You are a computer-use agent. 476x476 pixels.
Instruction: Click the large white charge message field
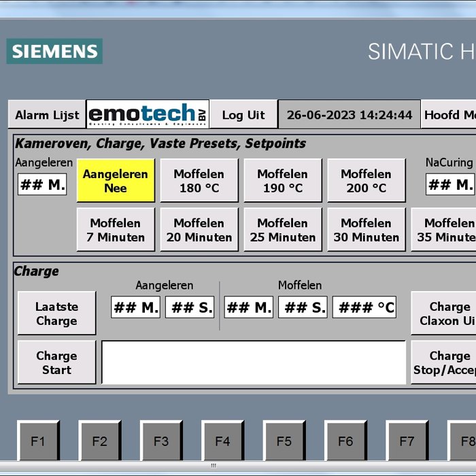pos(254,362)
